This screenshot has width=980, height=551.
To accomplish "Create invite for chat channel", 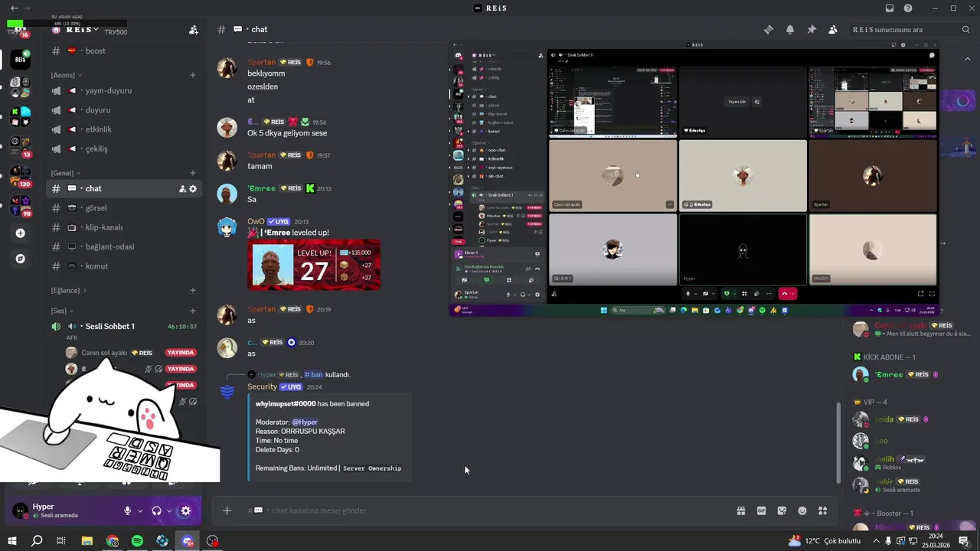I will 182,189.
